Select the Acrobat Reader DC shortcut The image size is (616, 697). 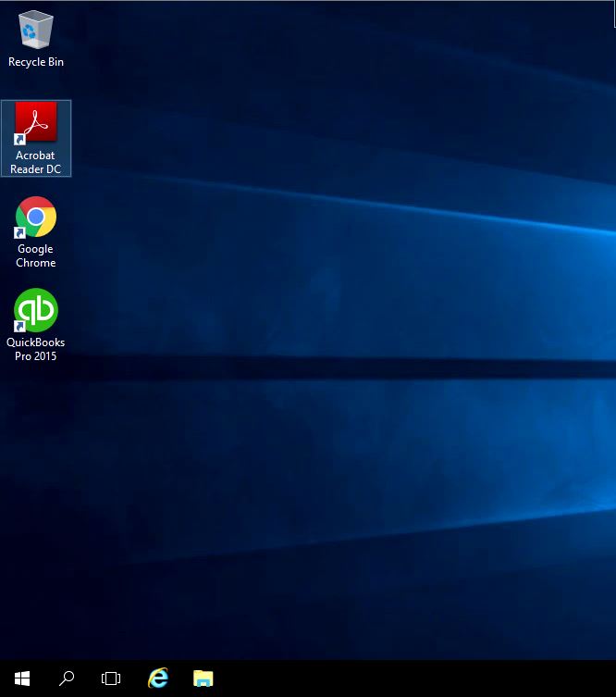(x=36, y=138)
